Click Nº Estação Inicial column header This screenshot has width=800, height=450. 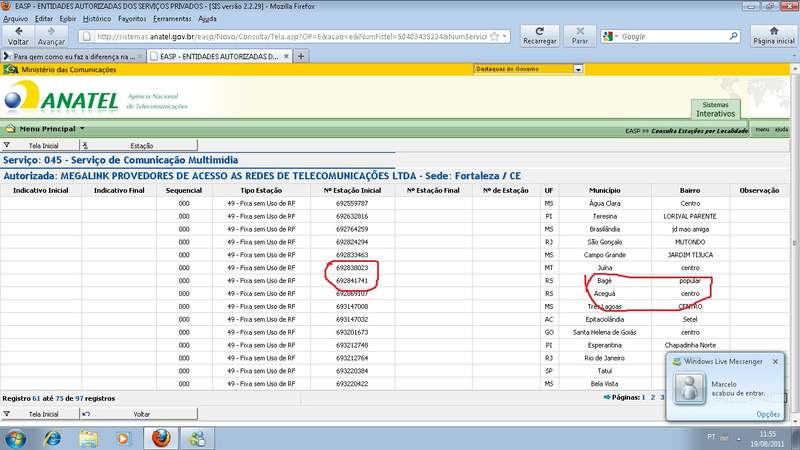[352, 190]
